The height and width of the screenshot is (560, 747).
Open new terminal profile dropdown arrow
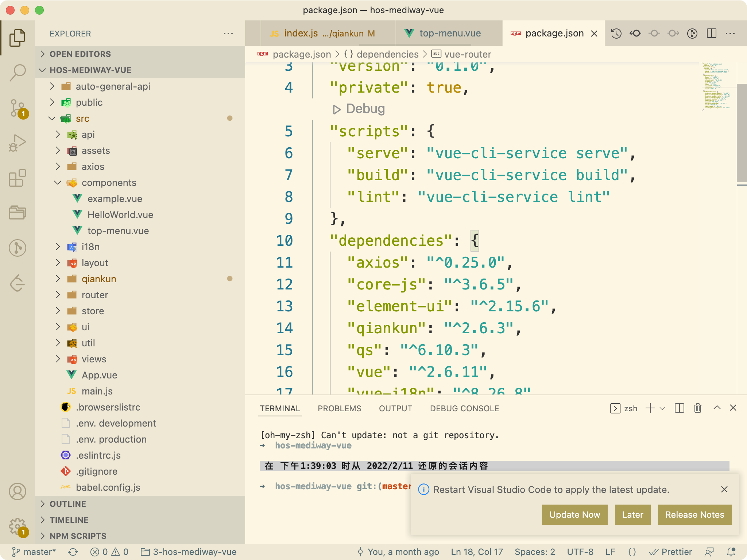pos(663,408)
